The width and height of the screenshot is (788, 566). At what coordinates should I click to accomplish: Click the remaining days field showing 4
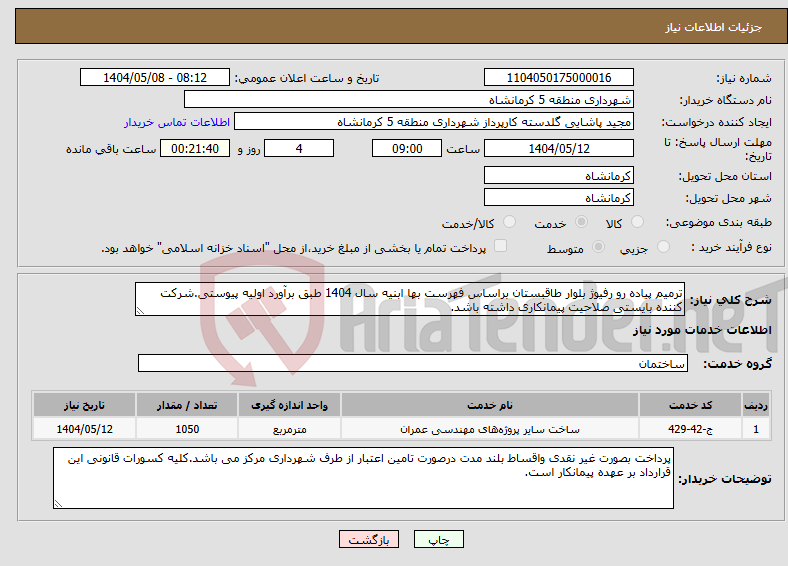299,148
